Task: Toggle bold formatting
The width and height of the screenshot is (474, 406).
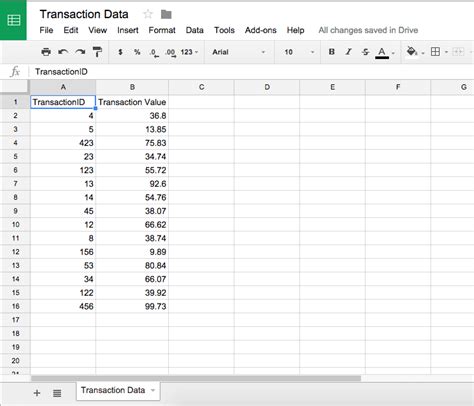Action: click(x=331, y=52)
